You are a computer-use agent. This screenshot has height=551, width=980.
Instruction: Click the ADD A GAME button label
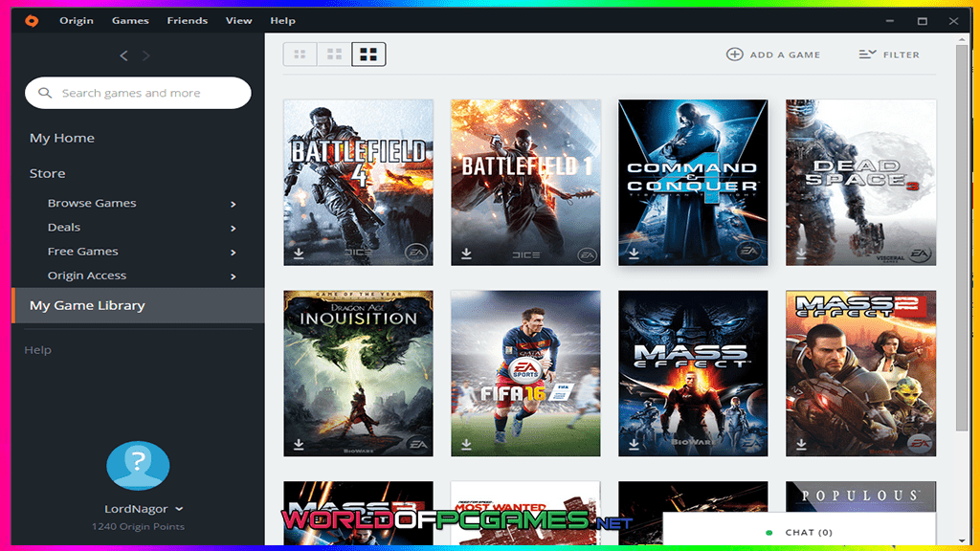pos(785,55)
